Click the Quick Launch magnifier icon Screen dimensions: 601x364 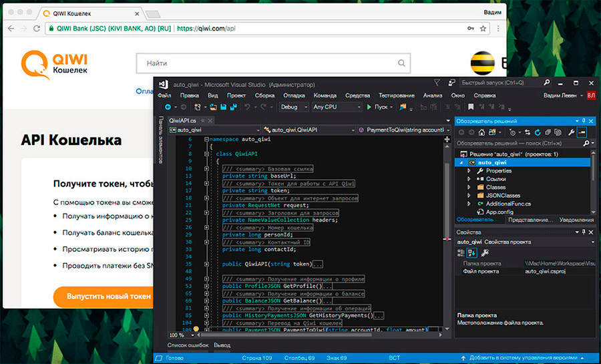[x=547, y=83]
